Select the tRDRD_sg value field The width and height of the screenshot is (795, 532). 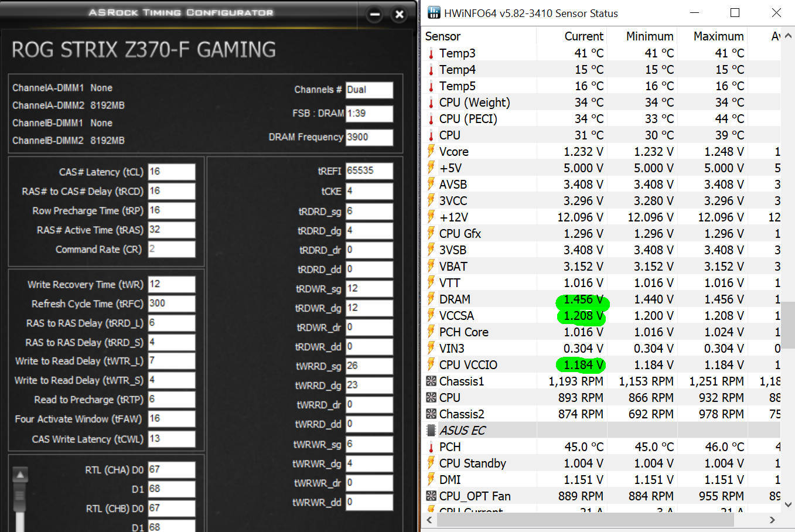[x=369, y=211]
